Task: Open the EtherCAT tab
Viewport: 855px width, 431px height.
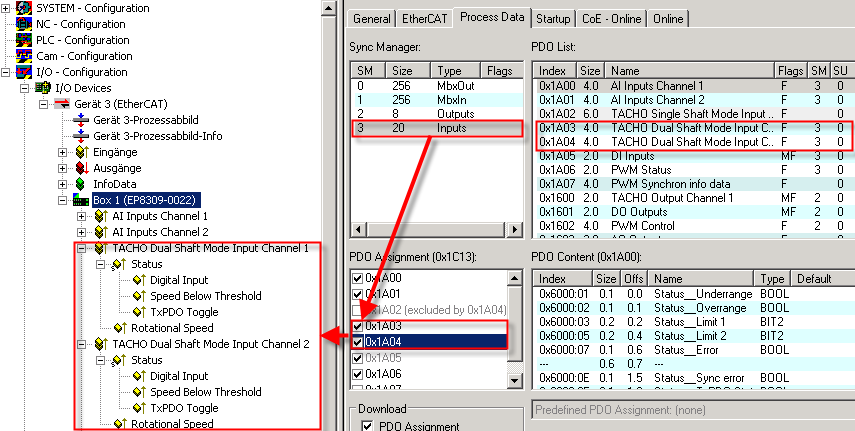Action: (424, 19)
